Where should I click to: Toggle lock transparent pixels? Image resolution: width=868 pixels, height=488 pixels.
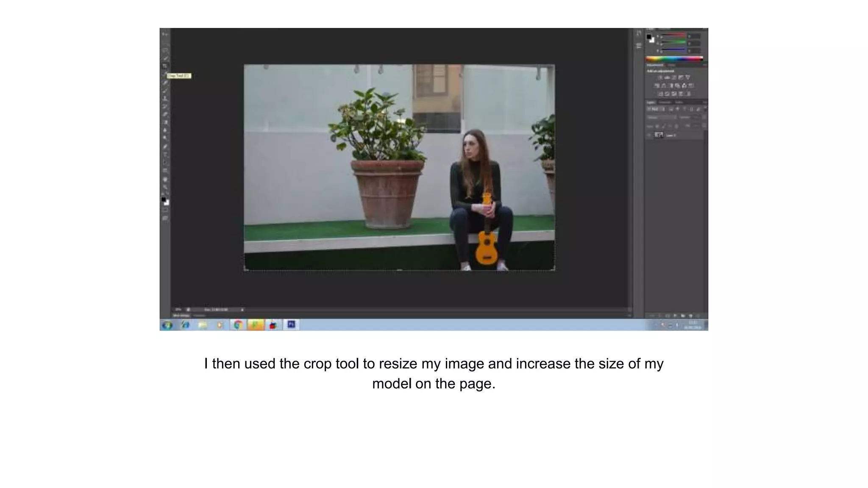click(x=657, y=126)
